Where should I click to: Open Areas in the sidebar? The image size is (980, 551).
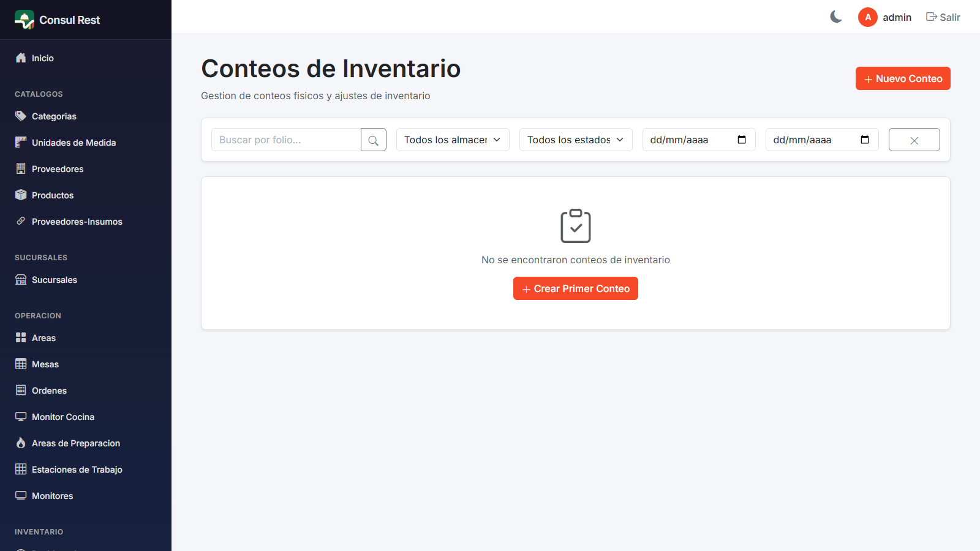(86, 338)
